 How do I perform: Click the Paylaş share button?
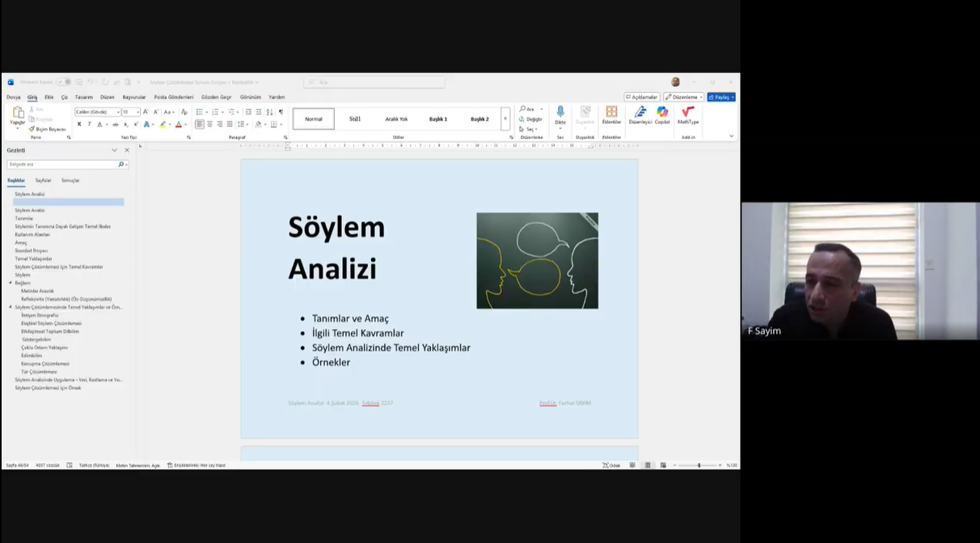[x=720, y=97]
